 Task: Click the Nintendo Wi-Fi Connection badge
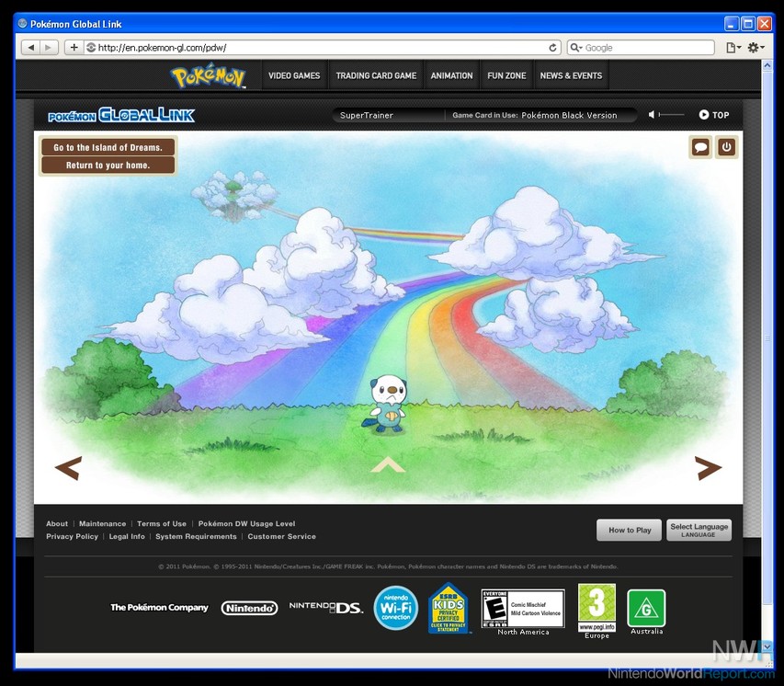(x=396, y=608)
